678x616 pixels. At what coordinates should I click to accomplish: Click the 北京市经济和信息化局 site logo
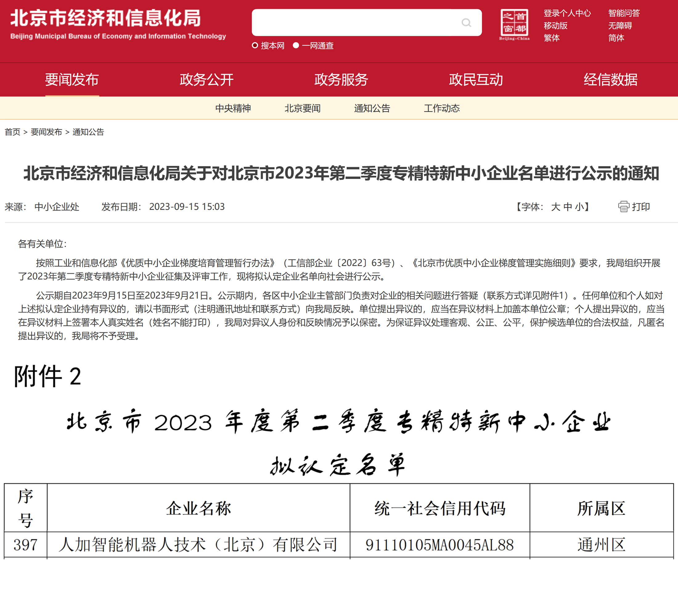pyautogui.click(x=118, y=23)
